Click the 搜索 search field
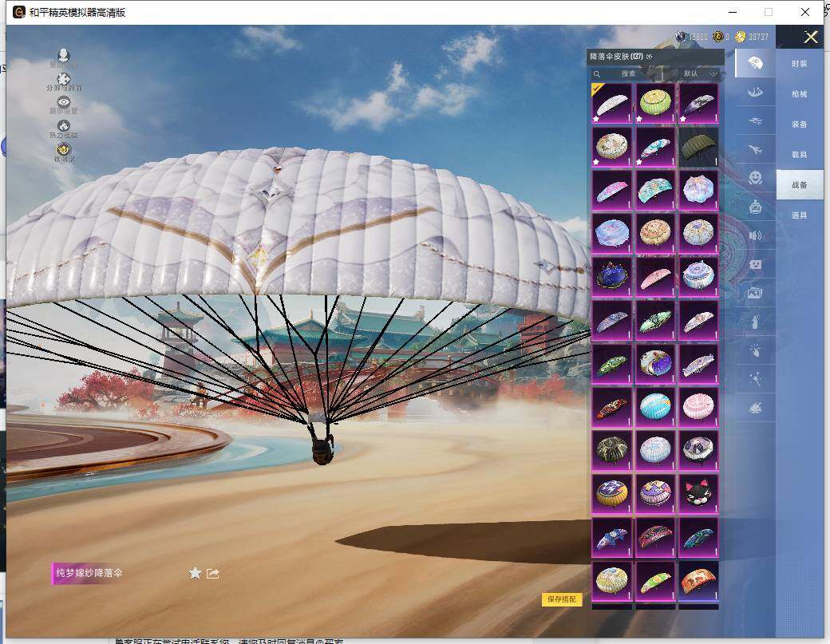 coord(628,73)
